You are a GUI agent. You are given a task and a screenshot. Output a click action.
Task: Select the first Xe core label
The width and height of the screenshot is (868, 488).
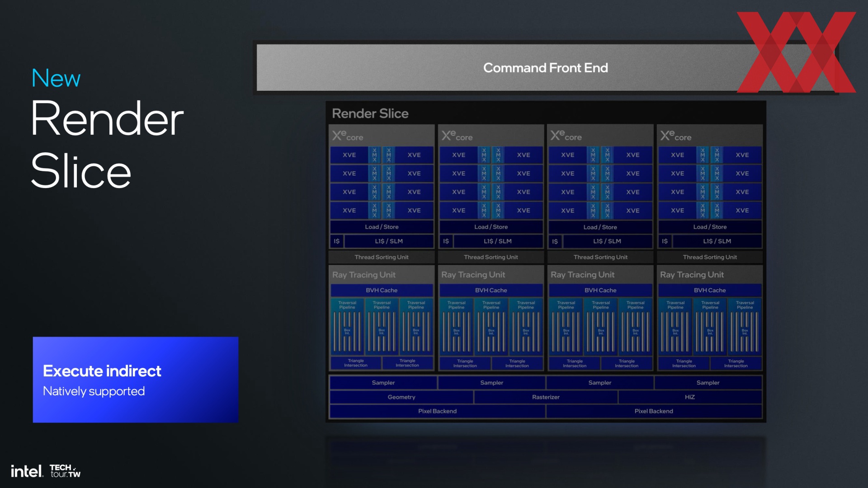pyautogui.click(x=348, y=136)
